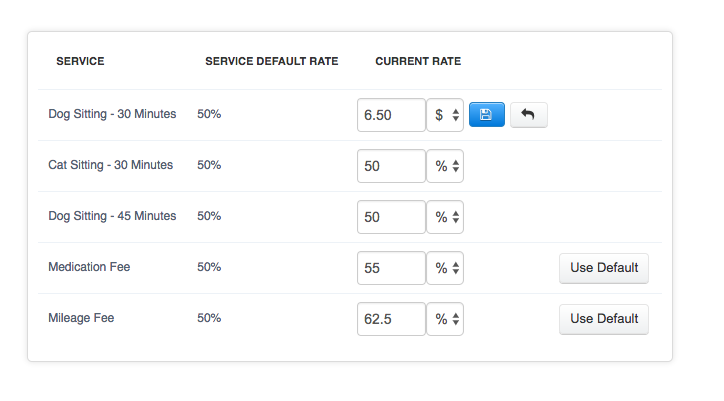The image size is (724, 401).
Task: Click Cat Sitting rate field showing 50
Action: (x=391, y=166)
